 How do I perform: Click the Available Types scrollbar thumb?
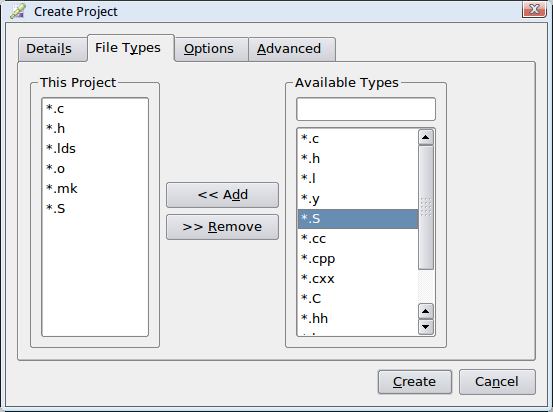coord(426,207)
